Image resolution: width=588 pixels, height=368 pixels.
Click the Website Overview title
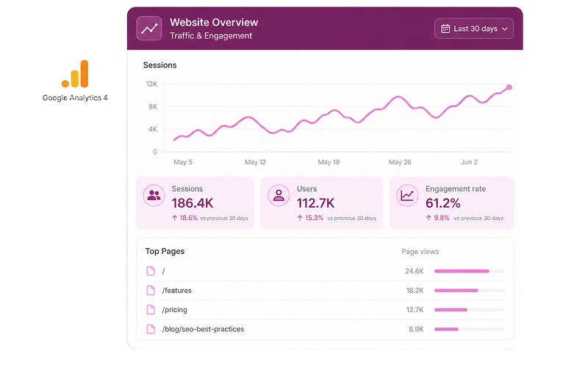click(214, 23)
